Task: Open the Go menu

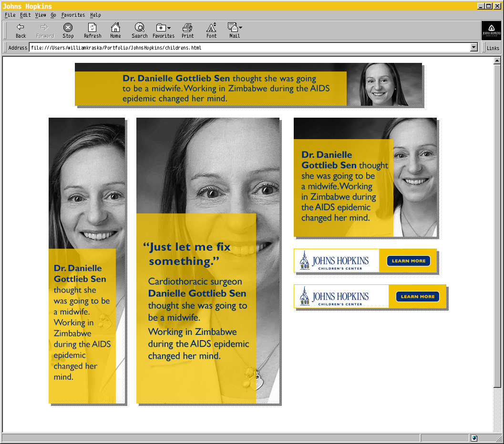Action: pyautogui.click(x=53, y=15)
